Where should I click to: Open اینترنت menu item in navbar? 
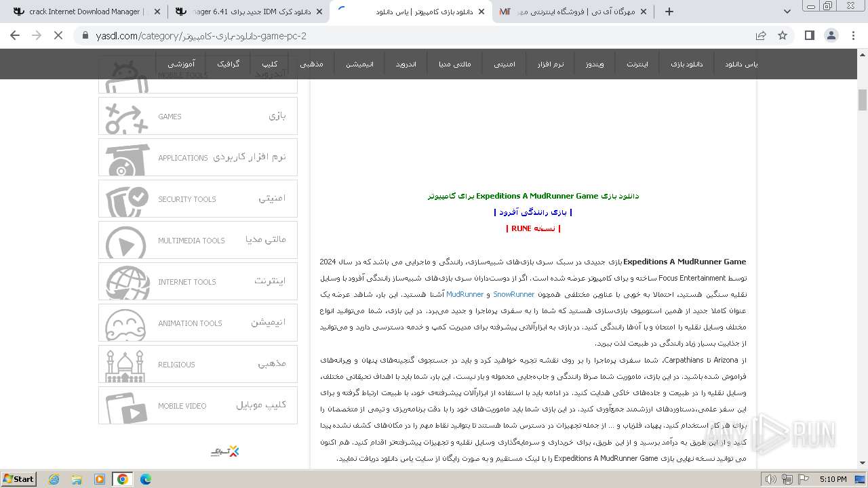tap(637, 64)
